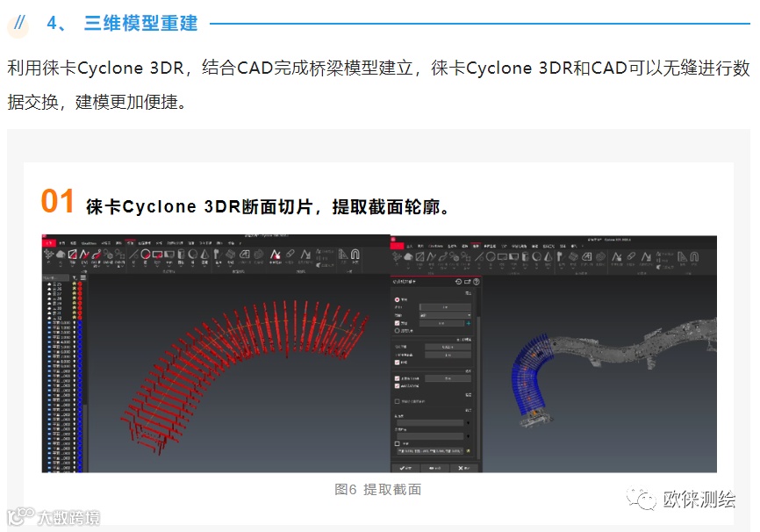
Task: Click the caption "图6 提取截面"
Action: (378, 489)
